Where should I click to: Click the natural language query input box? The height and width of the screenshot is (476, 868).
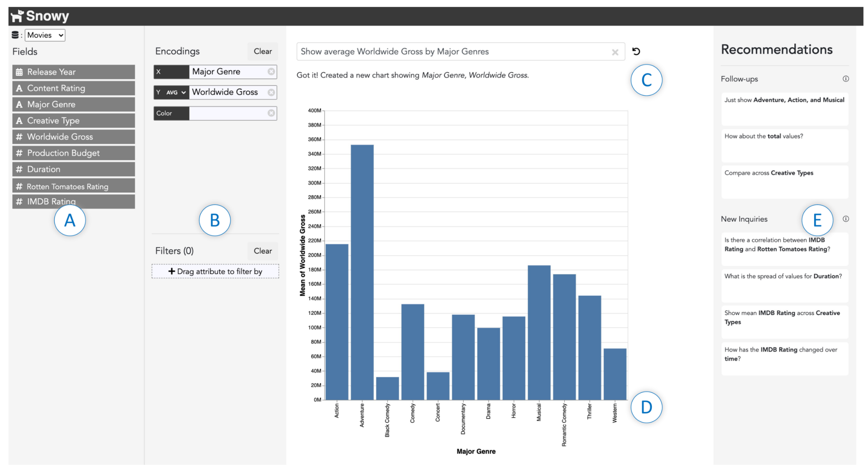pos(451,51)
